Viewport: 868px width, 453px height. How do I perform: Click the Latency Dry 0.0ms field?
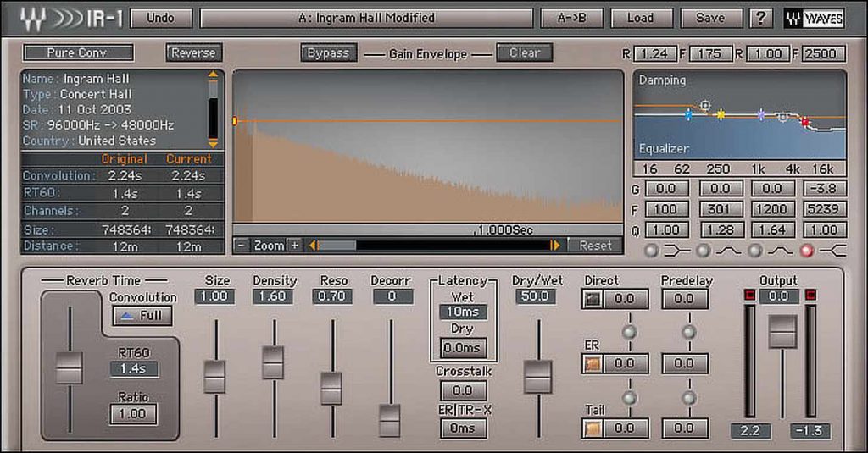click(463, 348)
